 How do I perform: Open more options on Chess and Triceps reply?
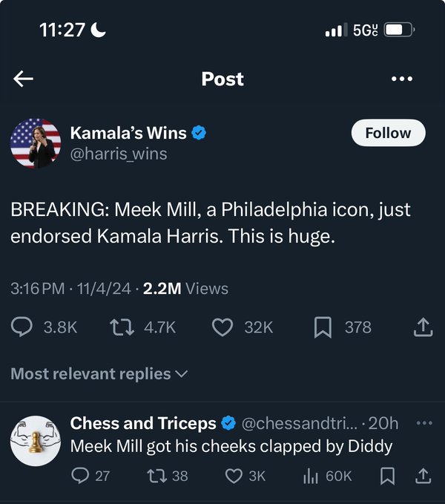point(423,423)
